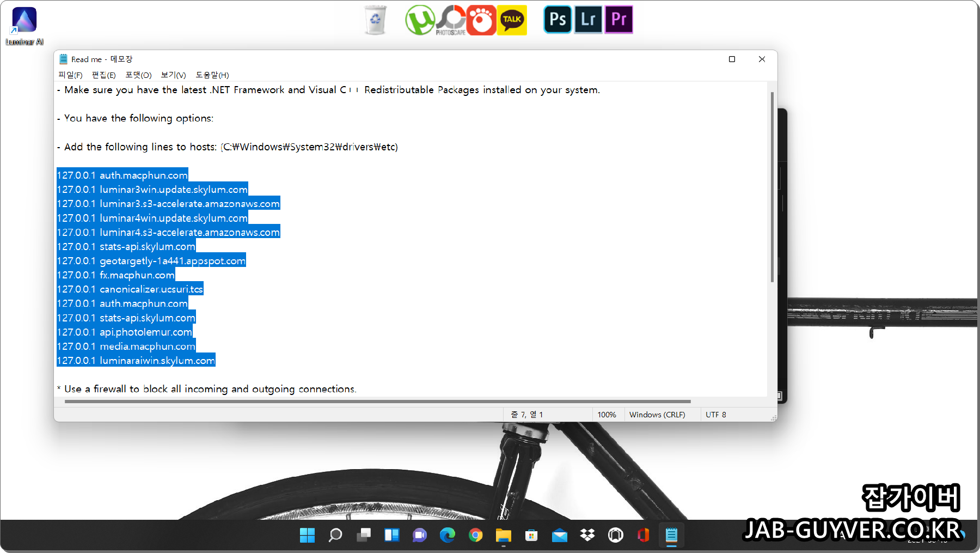Click the line 127.0.0.1 luminaraiwin.skylum.com
The image size is (980, 553).
136,360
